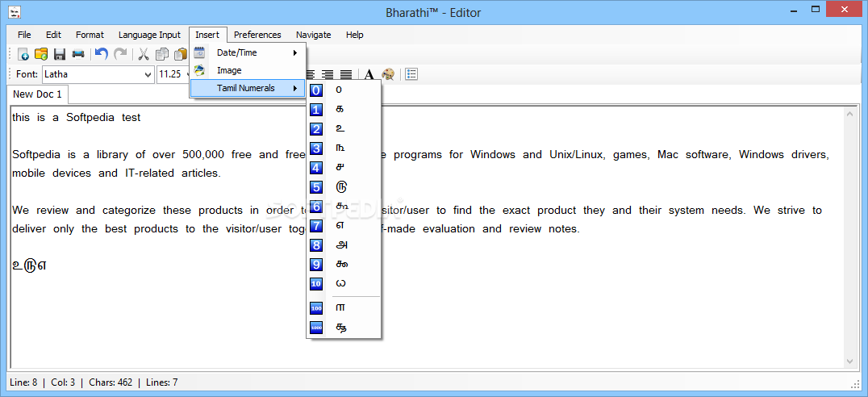Open the Preferences menu
This screenshot has height=397, width=868.
tap(257, 35)
